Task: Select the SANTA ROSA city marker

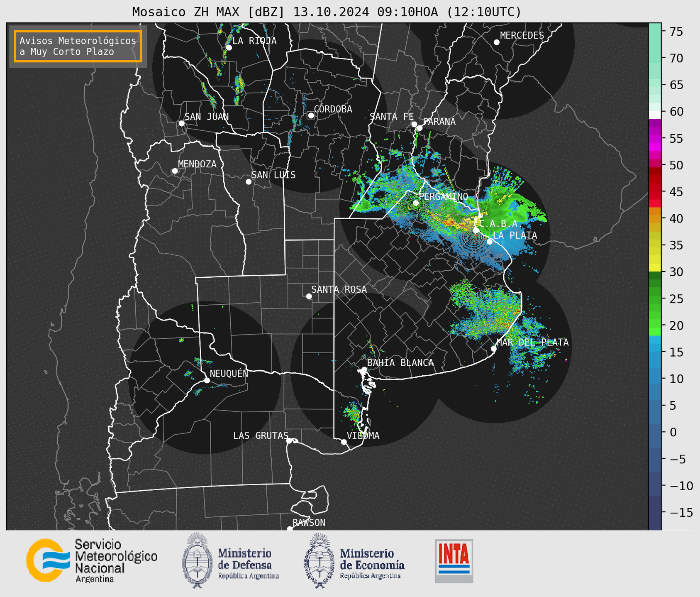Action: [x=309, y=296]
